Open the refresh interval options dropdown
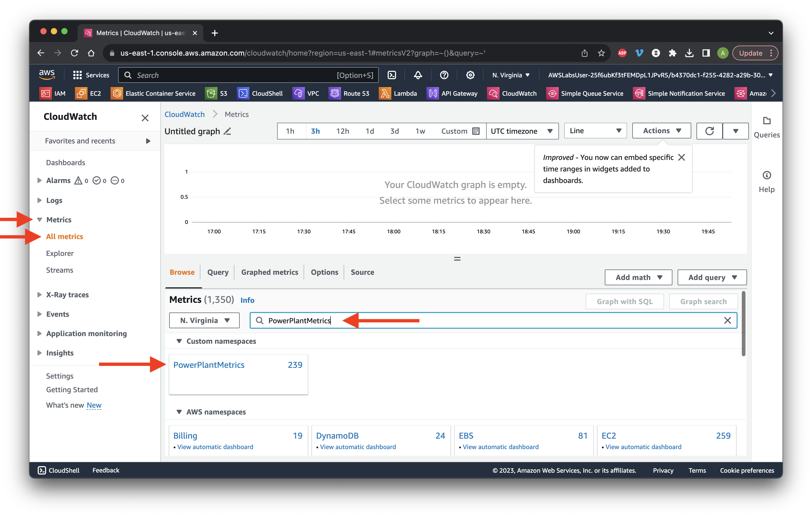The width and height of the screenshot is (812, 517). [736, 131]
